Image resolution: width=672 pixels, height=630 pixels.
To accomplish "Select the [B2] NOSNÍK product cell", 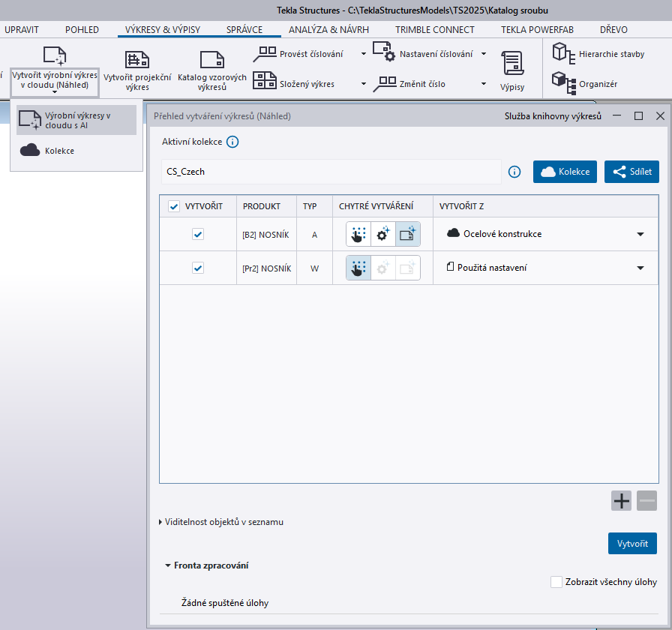I will [x=266, y=235].
